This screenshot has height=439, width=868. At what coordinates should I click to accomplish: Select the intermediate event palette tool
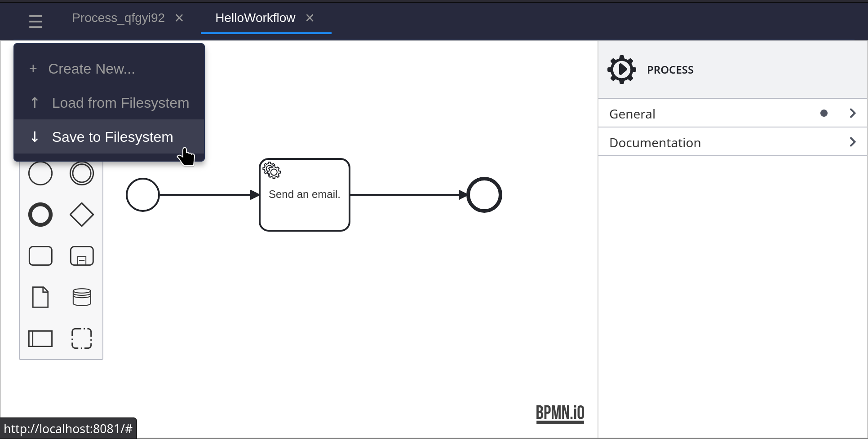(x=82, y=173)
